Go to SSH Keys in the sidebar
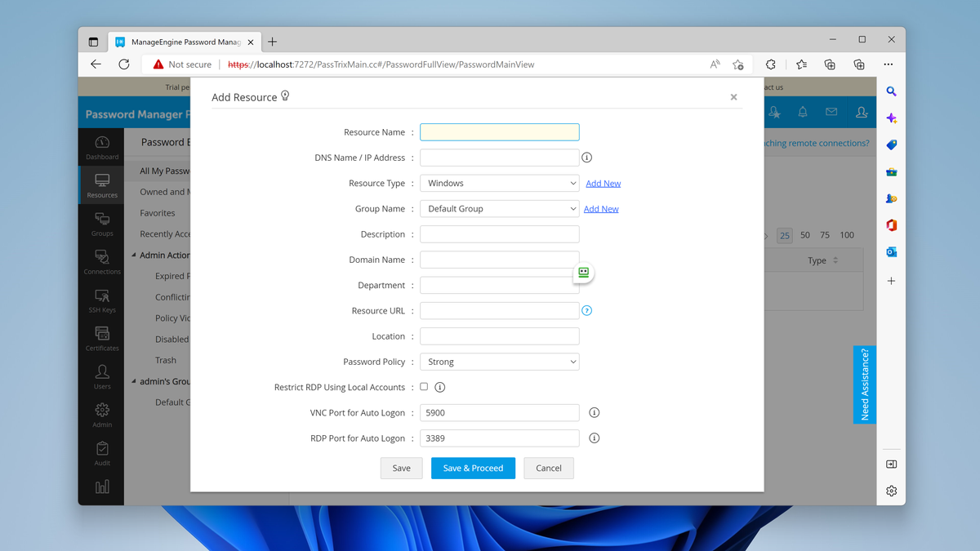Image resolution: width=980 pixels, height=551 pixels. (101, 299)
